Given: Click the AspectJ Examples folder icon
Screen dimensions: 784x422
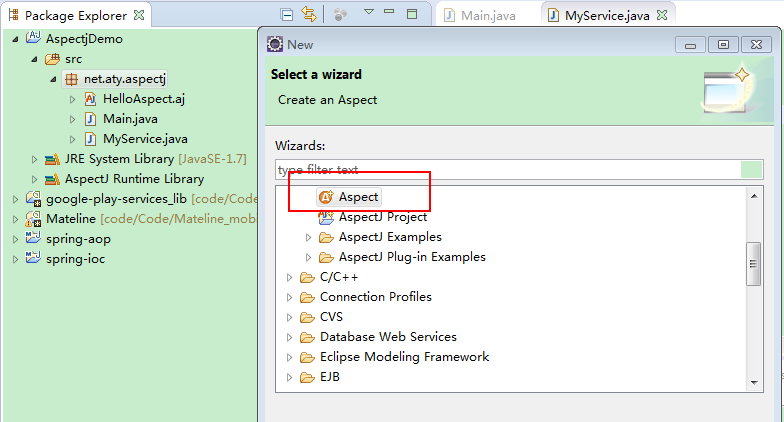Looking at the screenshot, I should tap(326, 237).
